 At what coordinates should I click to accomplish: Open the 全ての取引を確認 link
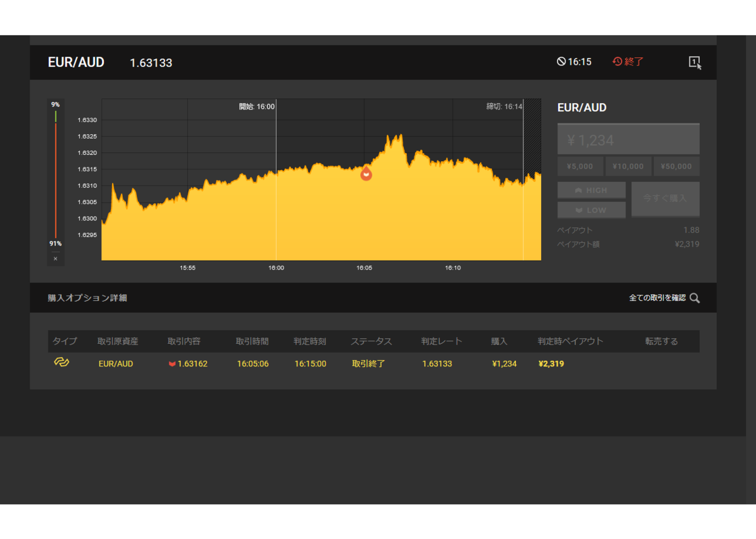(657, 298)
